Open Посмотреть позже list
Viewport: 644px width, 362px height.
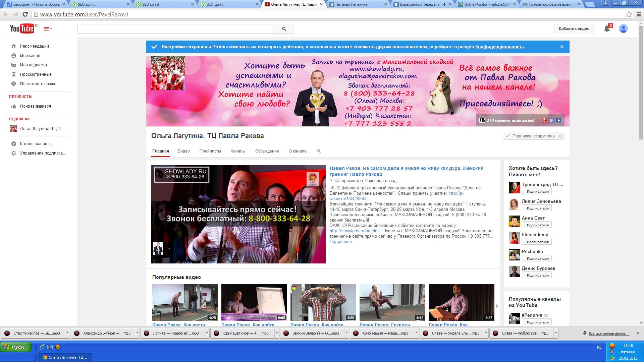tap(38, 84)
